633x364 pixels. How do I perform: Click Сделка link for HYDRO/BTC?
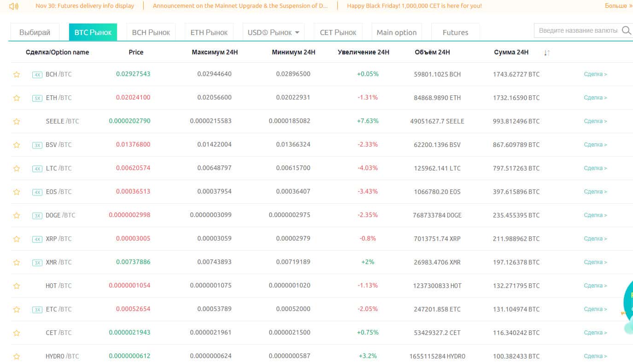(595, 356)
